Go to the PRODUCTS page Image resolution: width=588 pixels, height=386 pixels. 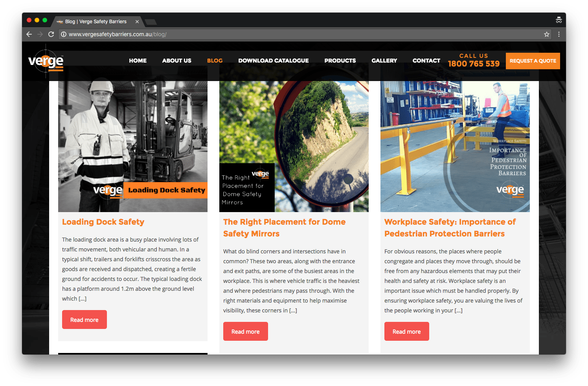[x=340, y=61]
